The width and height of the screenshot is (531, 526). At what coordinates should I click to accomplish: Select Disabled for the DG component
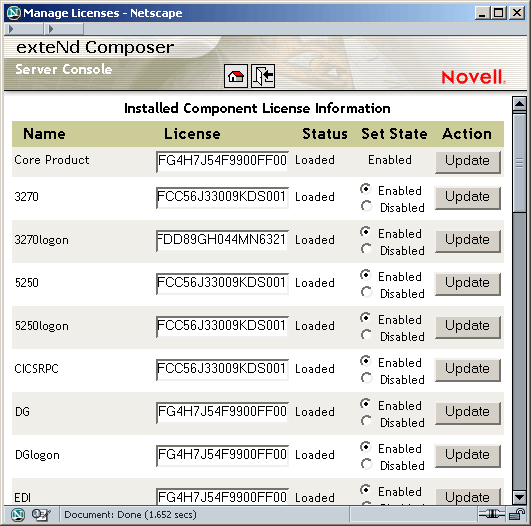pyautogui.click(x=366, y=421)
